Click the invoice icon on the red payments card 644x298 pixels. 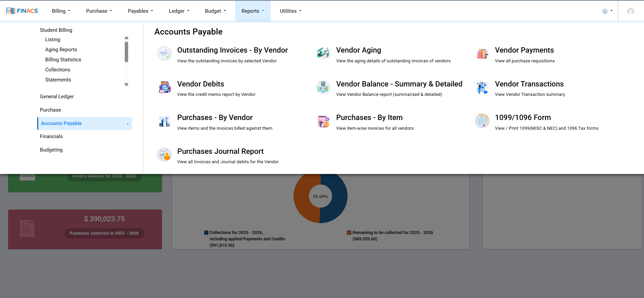click(x=27, y=229)
